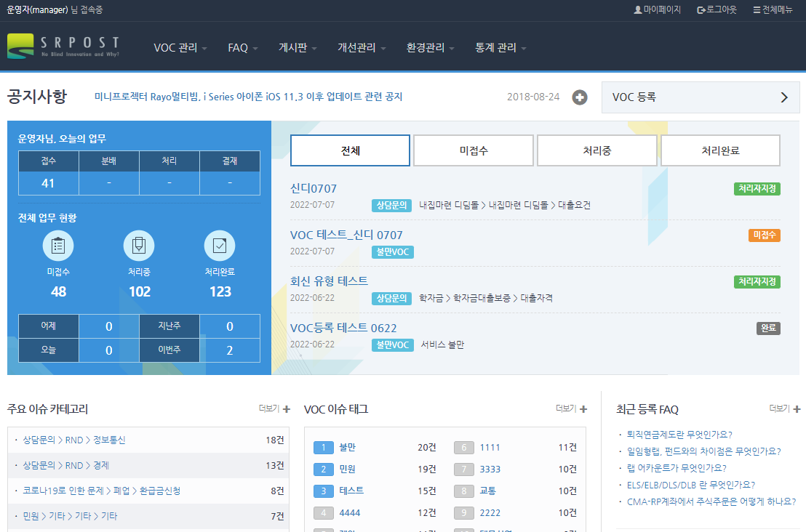Expand the 환경관리 menu
The height and width of the screenshot is (532, 806).
coord(431,48)
